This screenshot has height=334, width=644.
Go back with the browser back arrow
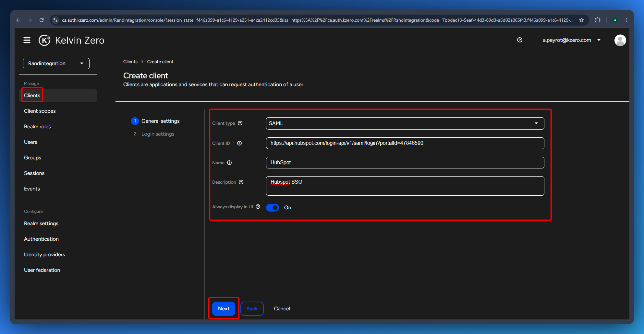point(18,20)
